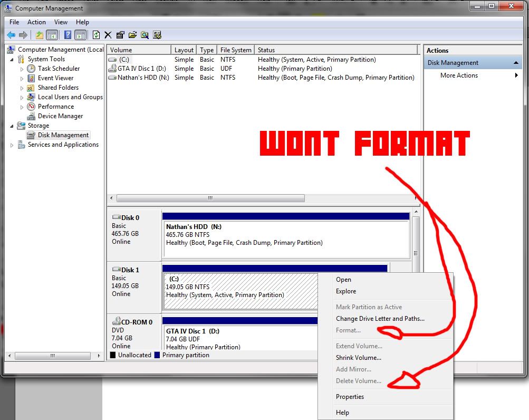Open Properties from the toolbar icon

pyautogui.click(x=120, y=35)
